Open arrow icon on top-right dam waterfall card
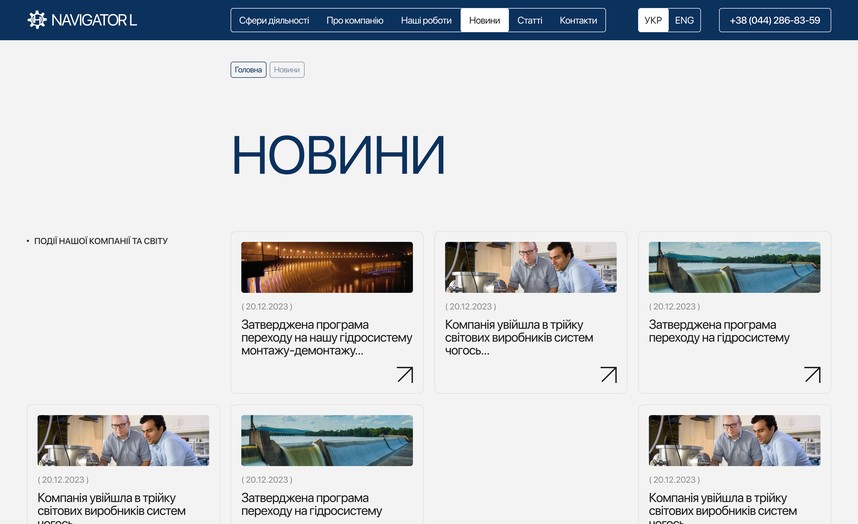The width and height of the screenshot is (858, 524). pos(813,375)
